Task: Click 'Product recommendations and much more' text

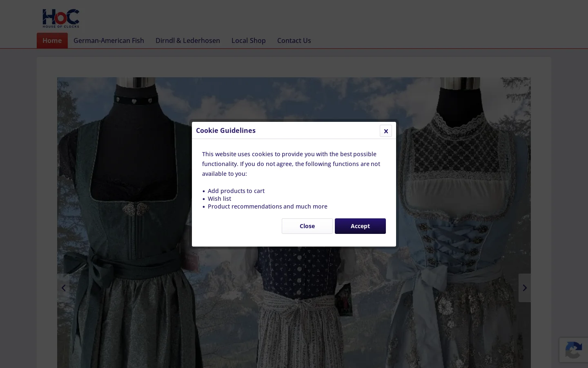Action: click(267, 206)
